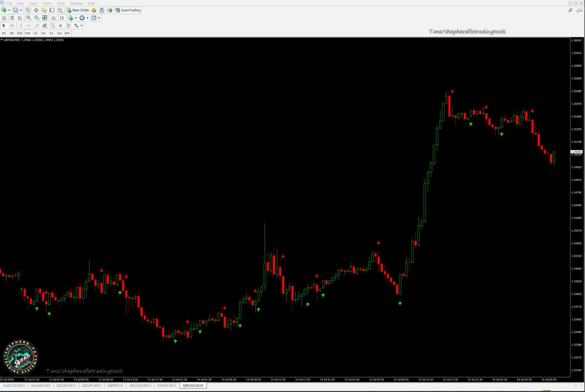The image size is (585, 392).
Task: Switch to the XAUUSD,M5 chart tab
Action: [x=40, y=386]
